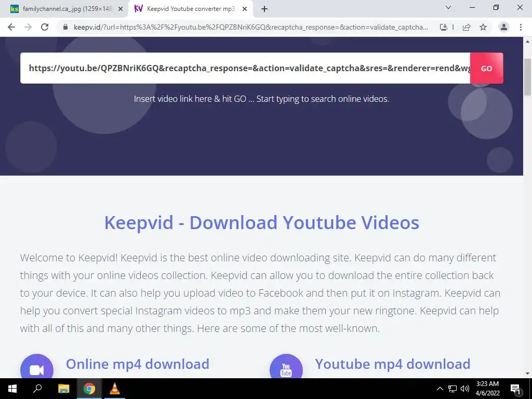Viewport: 532px width, 399px height.
Task: Close the Keepvid Youtube converter tab
Action: pyautogui.click(x=245, y=9)
